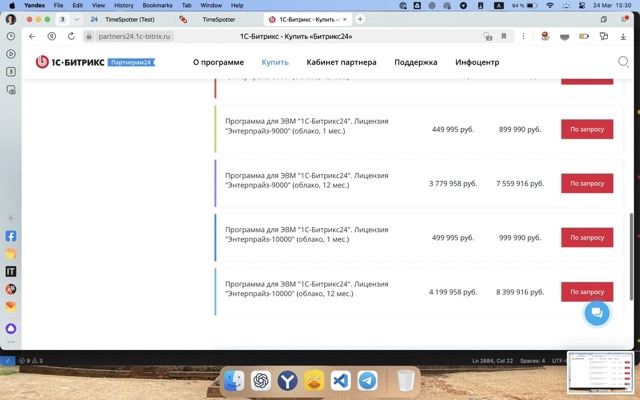Image resolution: width=640 pixels, height=400 pixels.
Task: Open Visual Studio Code from the Dock
Action: tap(340, 381)
